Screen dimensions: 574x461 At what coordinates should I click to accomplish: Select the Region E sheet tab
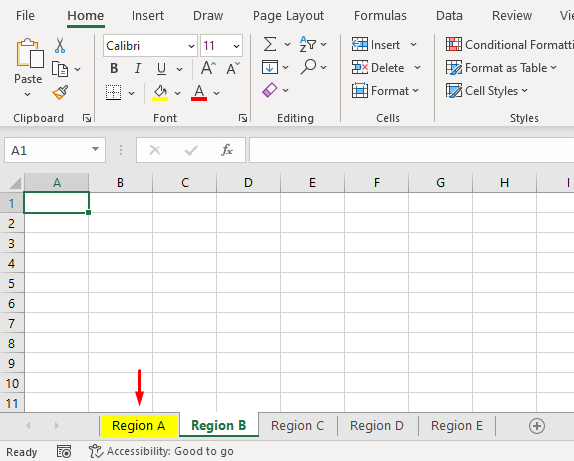pos(457,426)
